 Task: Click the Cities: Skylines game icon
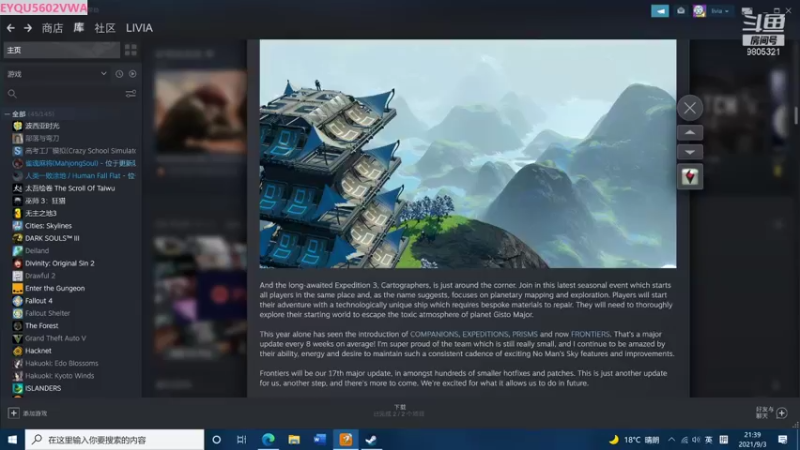pyautogui.click(x=17, y=226)
